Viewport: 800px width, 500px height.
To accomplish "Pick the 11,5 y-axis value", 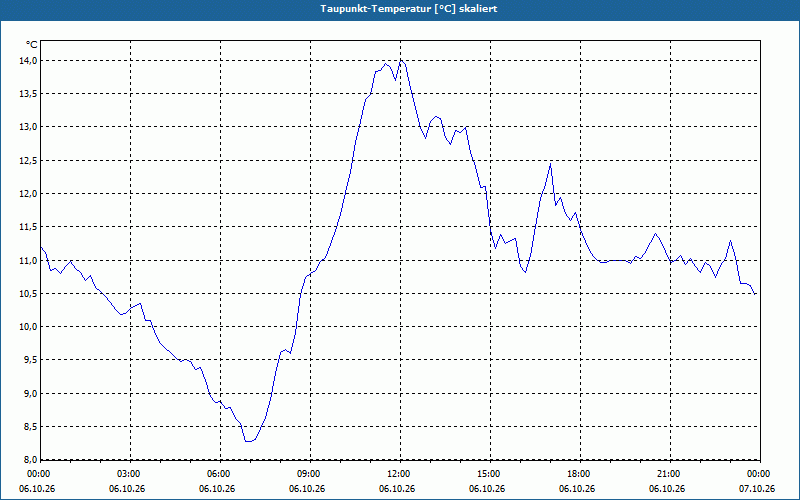I will point(29,227).
